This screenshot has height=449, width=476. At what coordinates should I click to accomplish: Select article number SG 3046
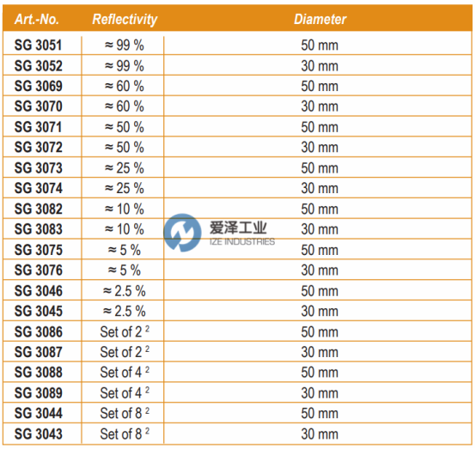(x=39, y=291)
